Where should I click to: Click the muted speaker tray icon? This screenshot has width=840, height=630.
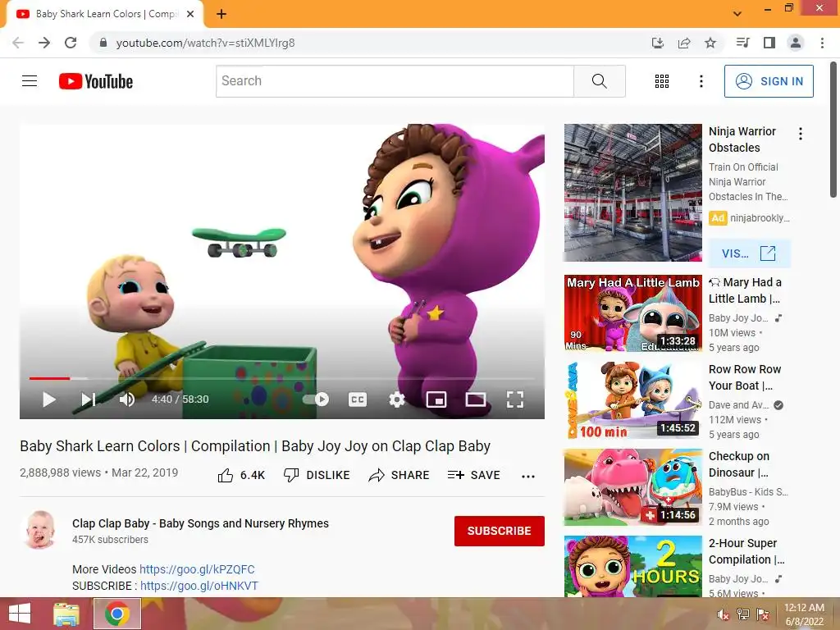coord(724,614)
